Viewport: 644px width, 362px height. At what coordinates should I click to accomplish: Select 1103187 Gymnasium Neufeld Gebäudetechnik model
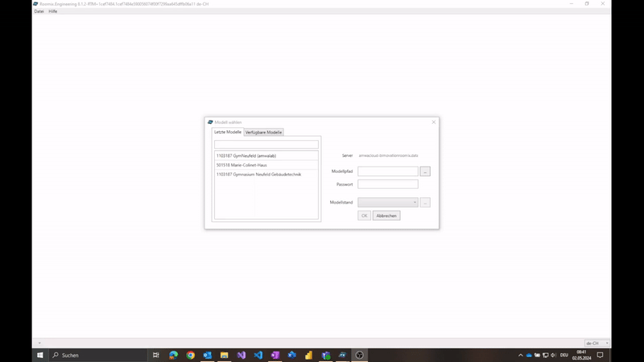(258, 175)
